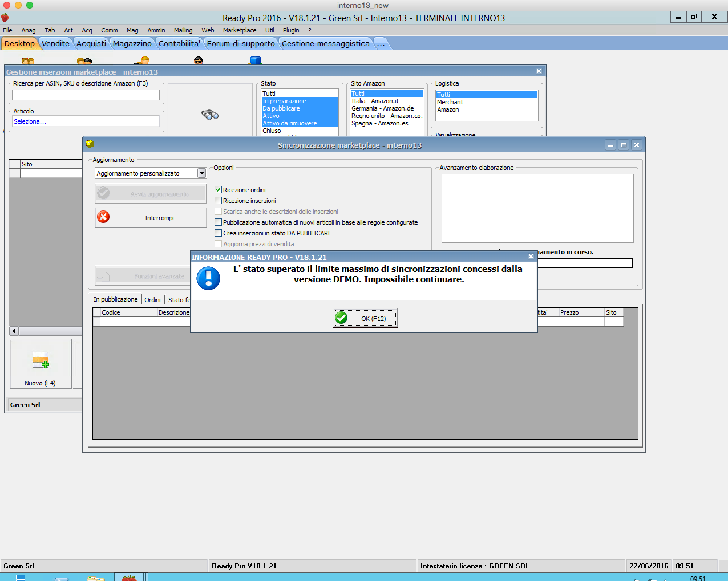
Task: Open the Ammin menu
Action: pyautogui.click(x=156, y=30)
